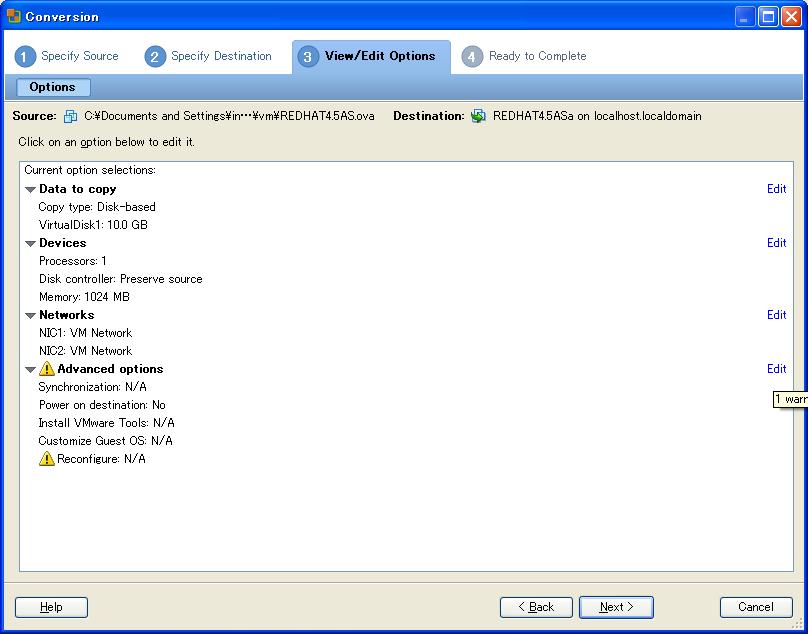Click step 1 circle icon
Screen dimensions: 808x634
25,56
